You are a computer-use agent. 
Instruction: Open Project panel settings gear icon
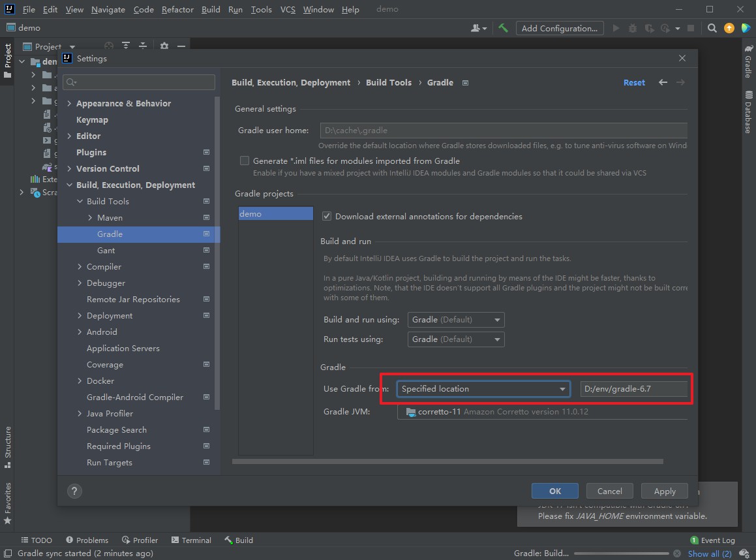[164, 46]
